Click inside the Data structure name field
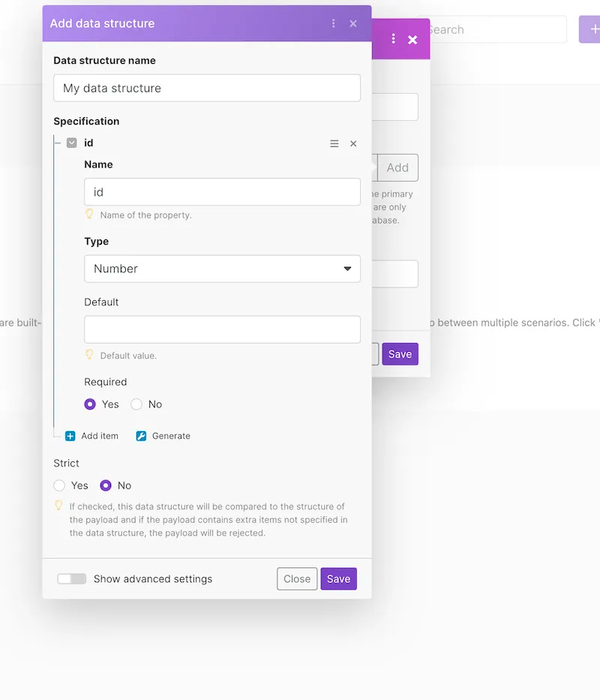The height and width of the screenshot is (700, 600). tap(206, 88)
